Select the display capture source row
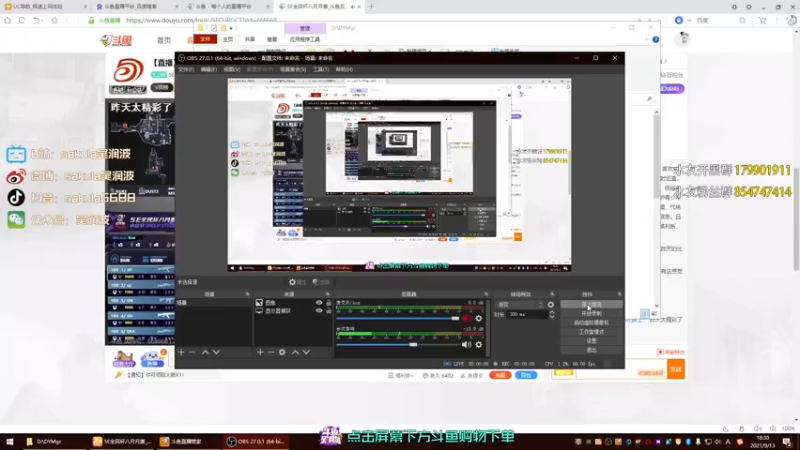This screenshot has height=450, width=800. (293, 310)
